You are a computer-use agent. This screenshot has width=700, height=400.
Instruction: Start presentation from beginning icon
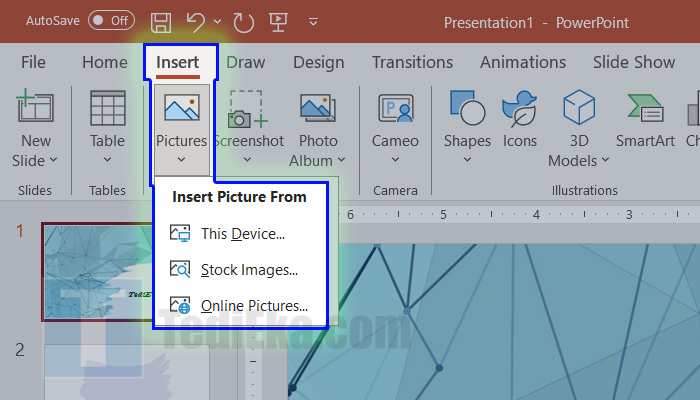click(x=278, y=22)
